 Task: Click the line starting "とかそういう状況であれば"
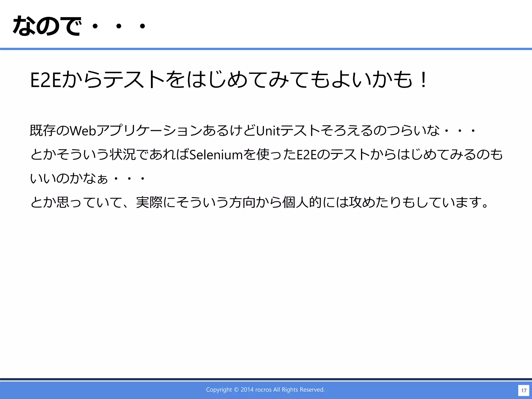point(267,155)
